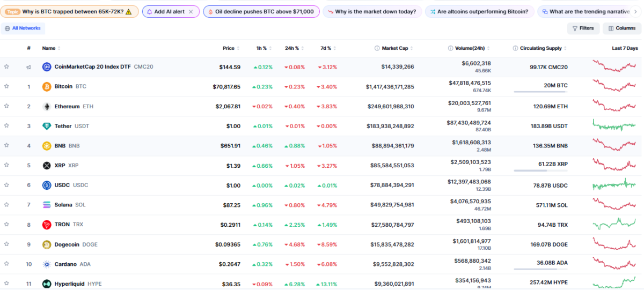Click Tether volume $87,430,489,724
This screenshot has height=290, width=644.
469,123
